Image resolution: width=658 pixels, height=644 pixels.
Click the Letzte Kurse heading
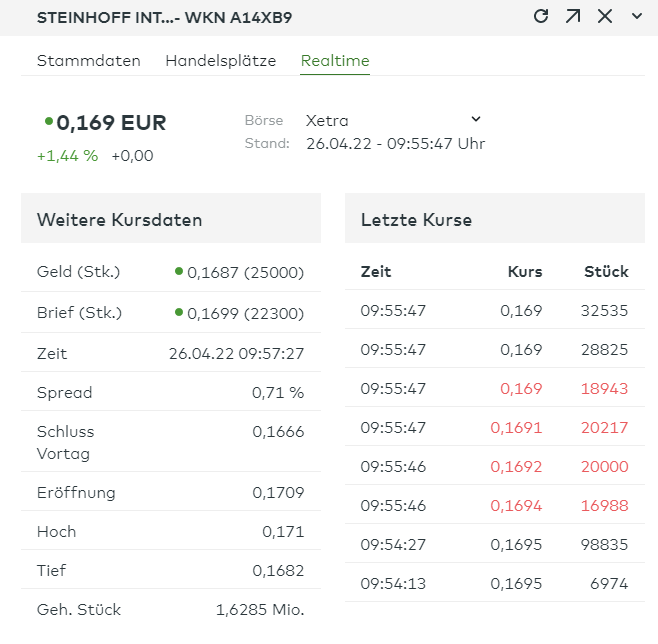pyautogui.click(x=416, y=219)
